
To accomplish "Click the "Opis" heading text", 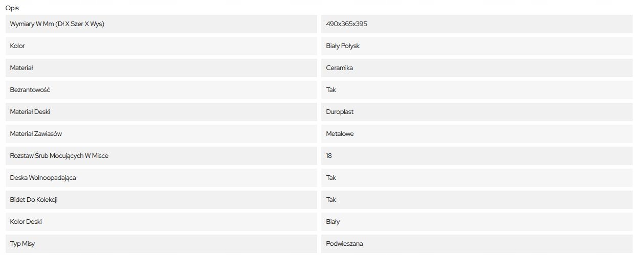I will coord(12,8).
